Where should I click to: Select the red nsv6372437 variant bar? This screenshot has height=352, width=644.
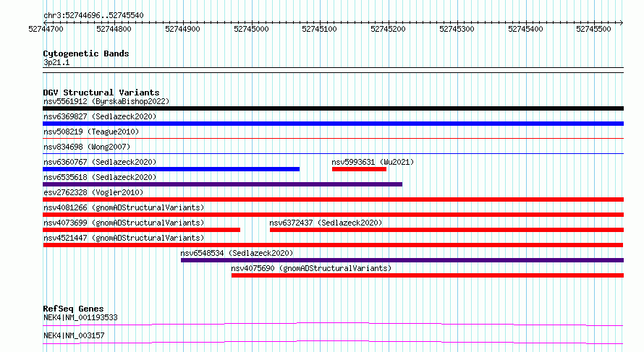pyautogui.click(x=447, y=230)
